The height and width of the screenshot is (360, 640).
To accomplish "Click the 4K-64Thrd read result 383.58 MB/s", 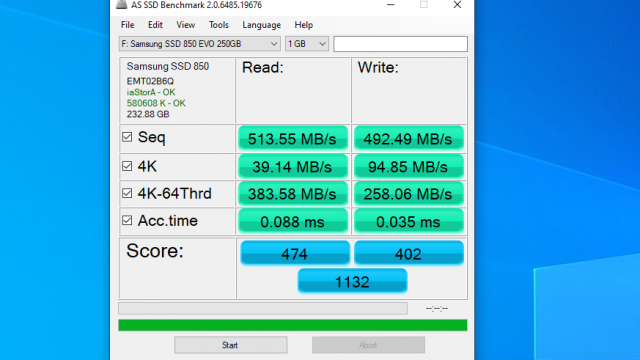I will tap(293, 193).
